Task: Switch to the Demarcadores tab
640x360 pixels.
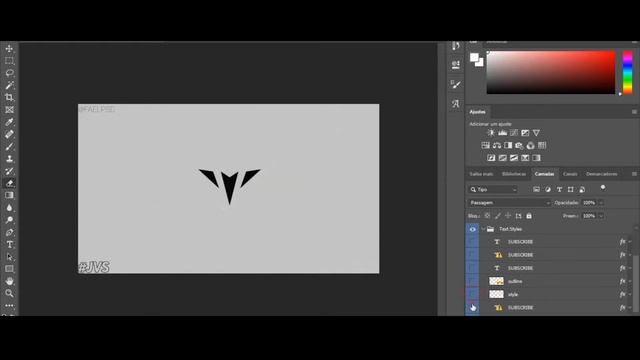Action: tap(602, 174)
